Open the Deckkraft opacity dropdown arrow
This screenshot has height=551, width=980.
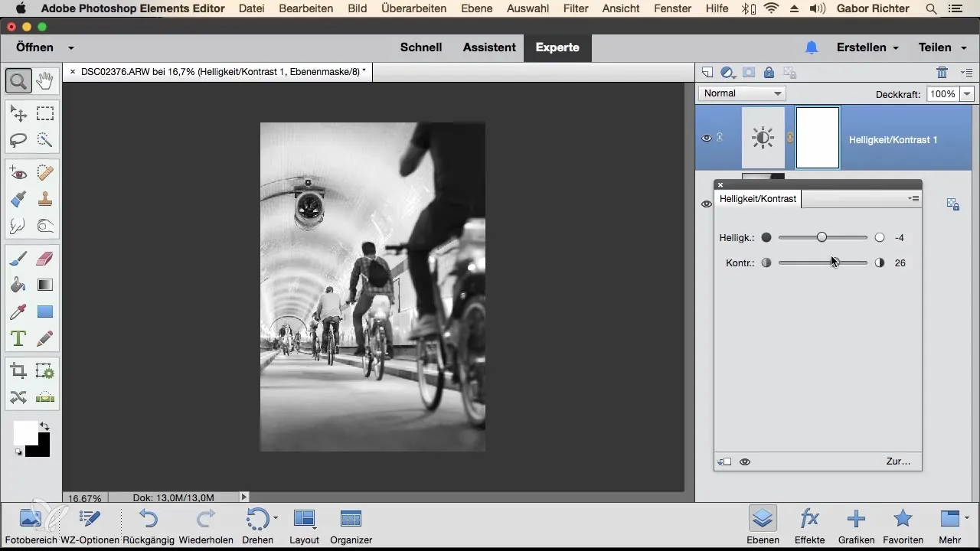(x=966, y=94)
